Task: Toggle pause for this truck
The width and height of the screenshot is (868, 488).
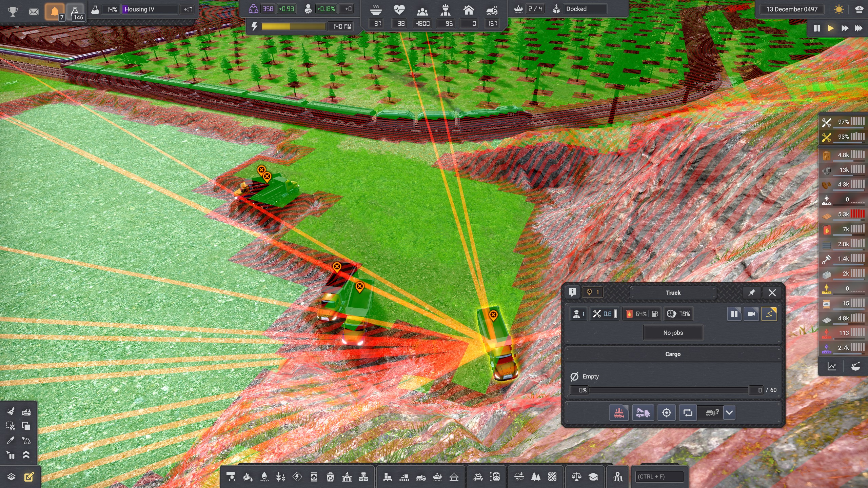Action: tap(734, 314)
